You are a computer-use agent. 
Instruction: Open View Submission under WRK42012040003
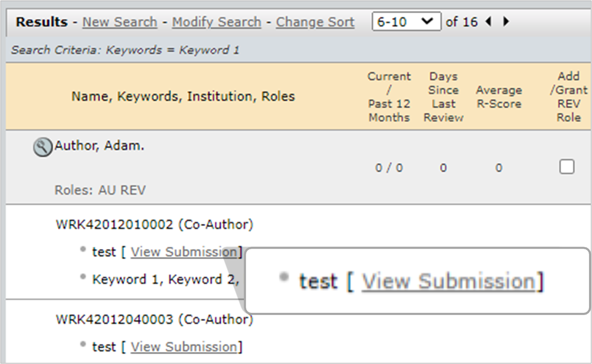coord(183,347)
